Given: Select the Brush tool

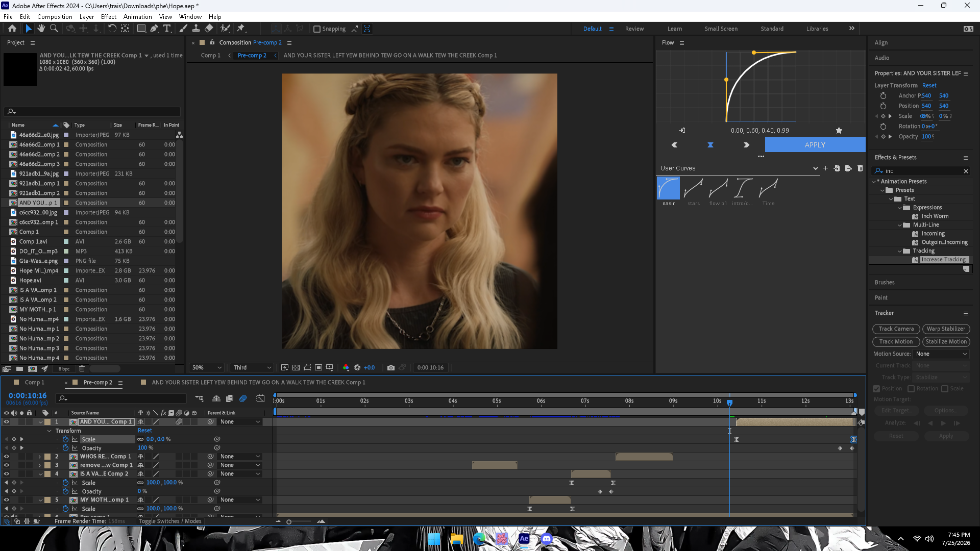Looking at the screenshot, I should [x=183, y=29].
